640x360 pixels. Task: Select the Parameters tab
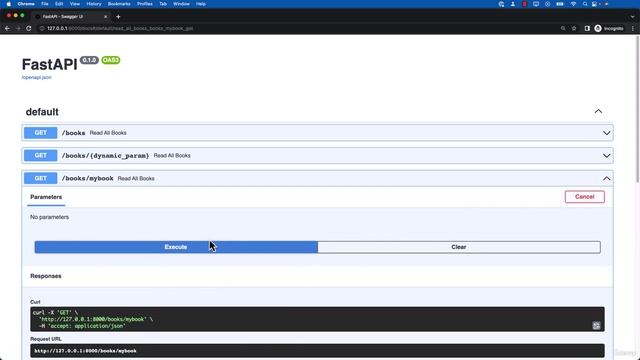point(46,197)
